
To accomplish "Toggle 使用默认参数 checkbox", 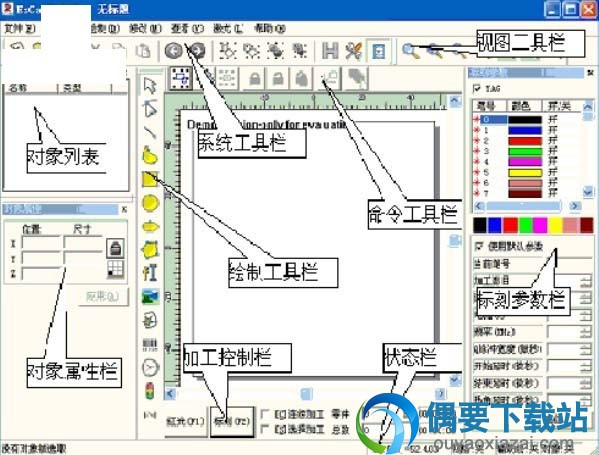I will [478, 246].
